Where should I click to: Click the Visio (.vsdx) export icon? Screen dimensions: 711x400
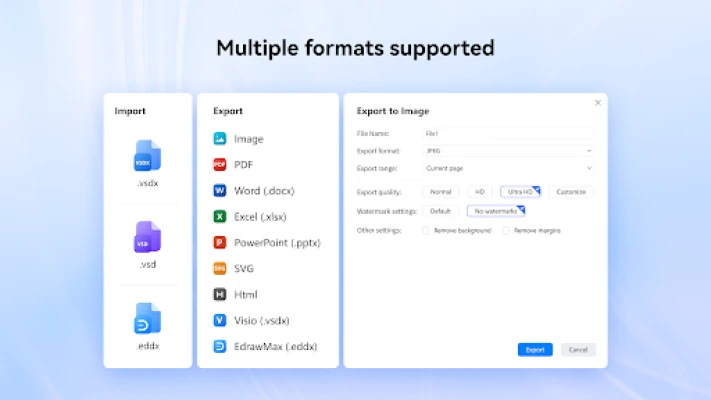click(220, 320)
